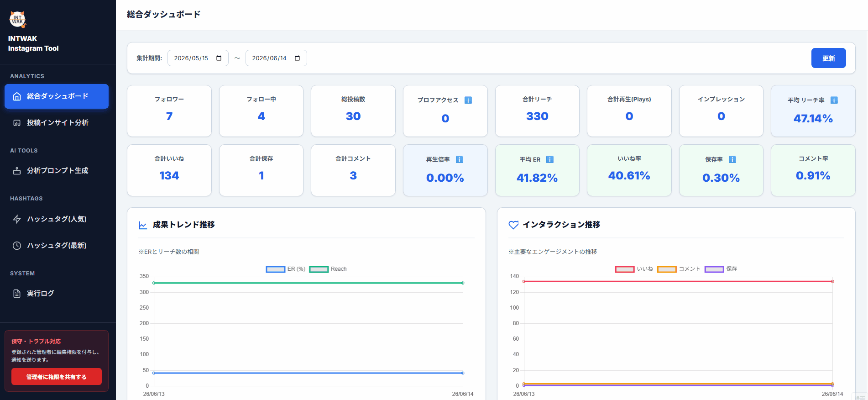868x400 pixels.
Task: Open the end date calendar picker
Action: pyautogui.click(x=298, y=58)
